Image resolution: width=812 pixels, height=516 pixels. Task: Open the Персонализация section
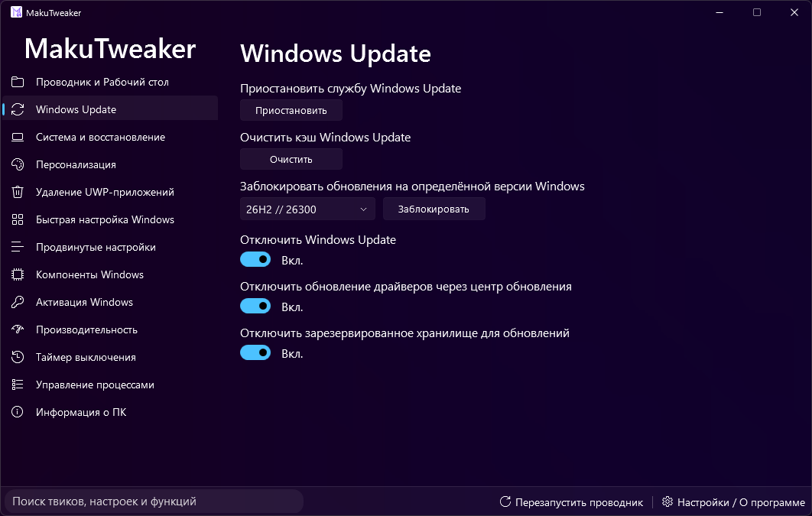[110, 164]
